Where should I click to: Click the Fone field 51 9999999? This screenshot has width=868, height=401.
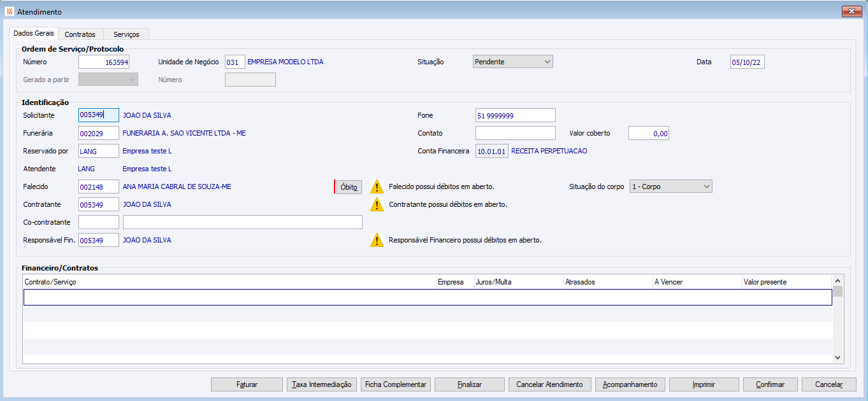516,115
